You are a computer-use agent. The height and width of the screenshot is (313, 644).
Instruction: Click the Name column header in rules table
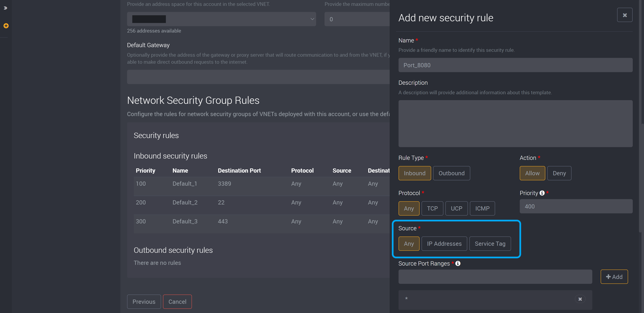(x=180, y=170)
